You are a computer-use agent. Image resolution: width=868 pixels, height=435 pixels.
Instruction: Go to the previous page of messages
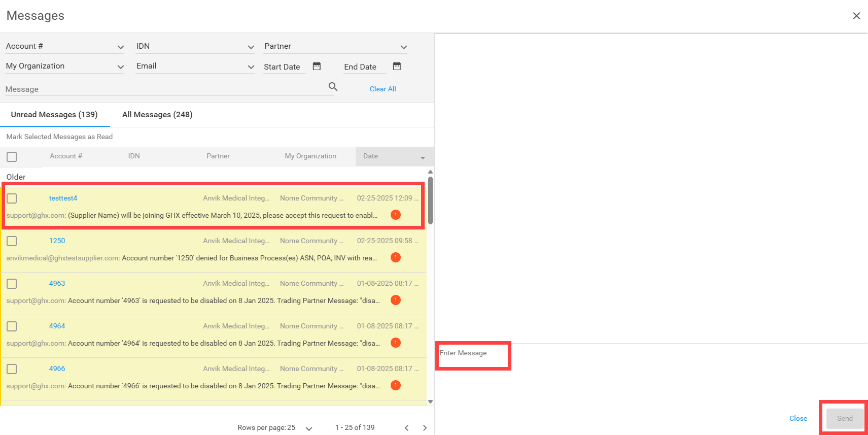pos(406,428)
